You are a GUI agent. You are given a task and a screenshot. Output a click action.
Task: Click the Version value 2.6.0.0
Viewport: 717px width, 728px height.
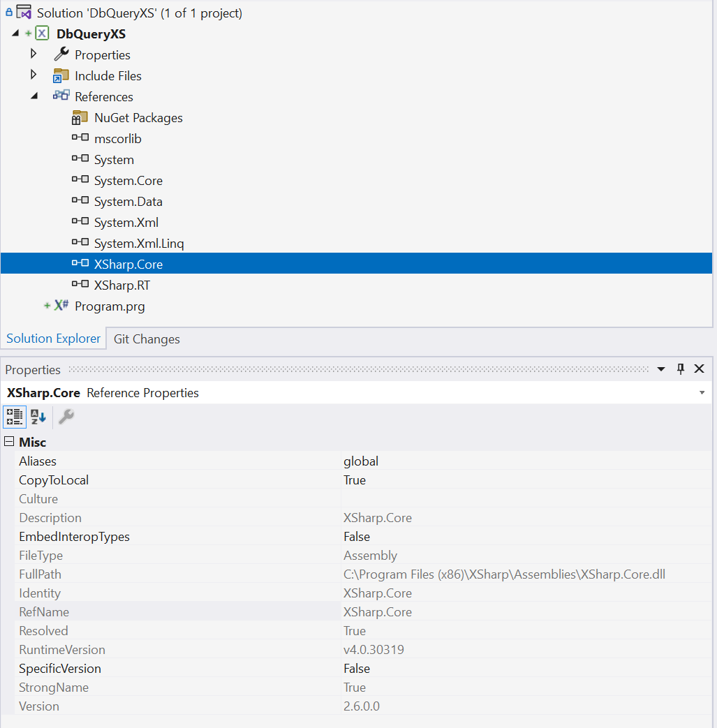362,706
